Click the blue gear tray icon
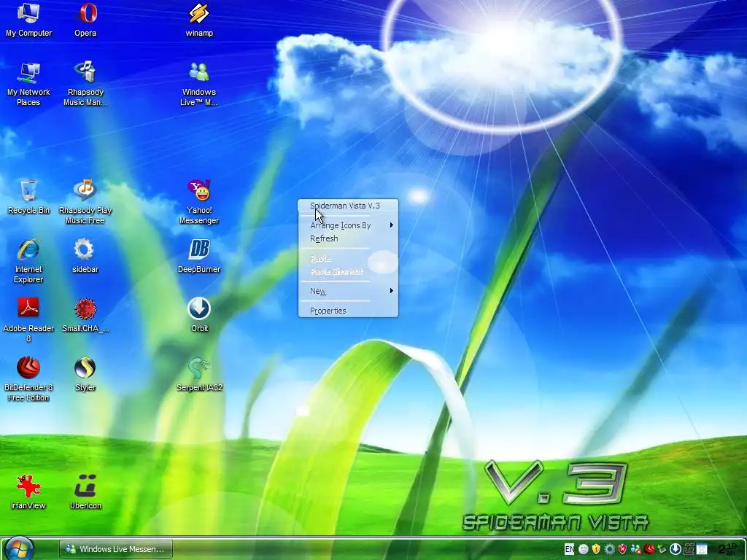This screenshot has height=560, width=747. [610, 549]
